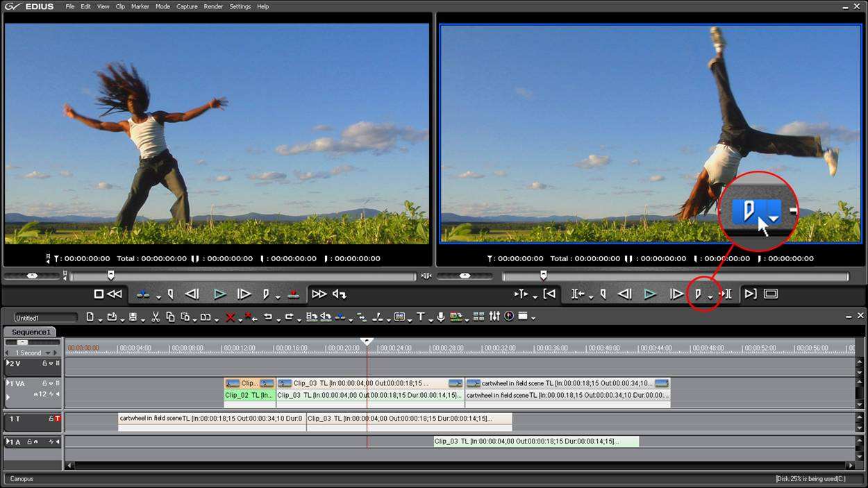Click the Settings menu item
This screenshot has width=868, height=488.
[240, 6]
